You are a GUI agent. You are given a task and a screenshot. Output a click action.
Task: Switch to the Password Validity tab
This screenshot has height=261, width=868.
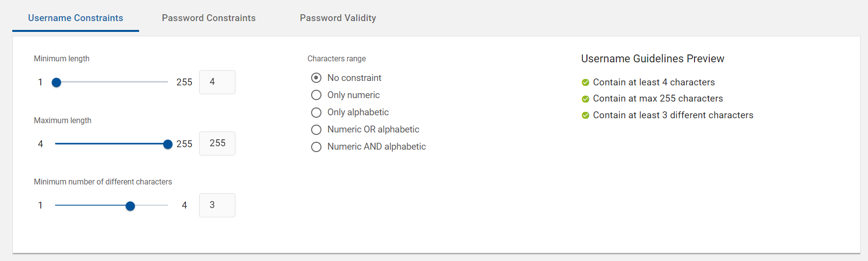338,18
